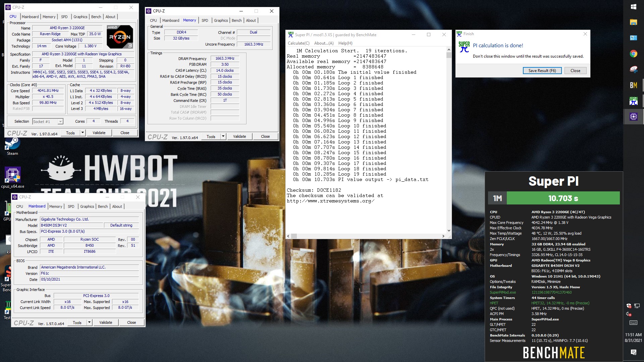This screenshot has height=362, width=644.
Task: Open Memory tab in Mainboard window
Action: click(x=56, y=206)
